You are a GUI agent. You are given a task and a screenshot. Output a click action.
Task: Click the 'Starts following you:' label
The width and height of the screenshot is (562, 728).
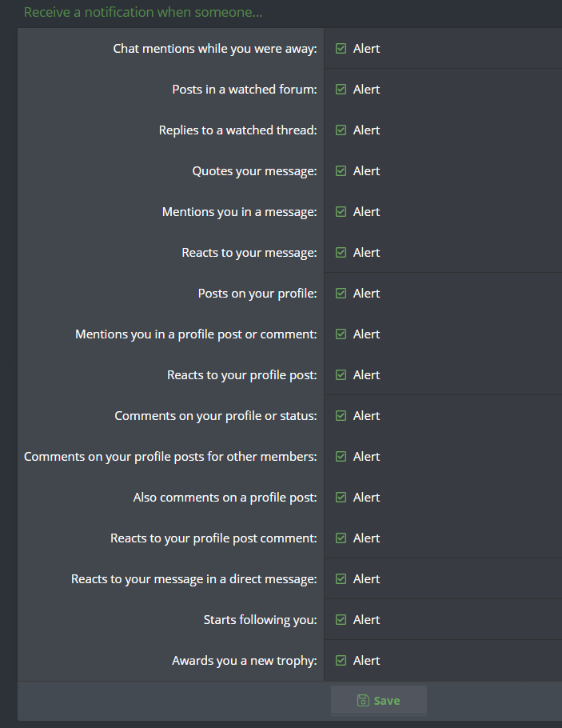point(261,620)
